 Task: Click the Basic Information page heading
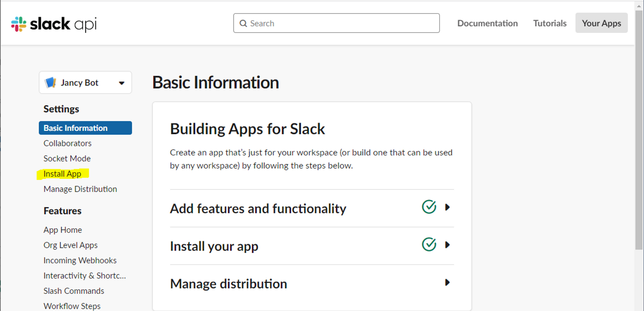[x=215, y=82]
